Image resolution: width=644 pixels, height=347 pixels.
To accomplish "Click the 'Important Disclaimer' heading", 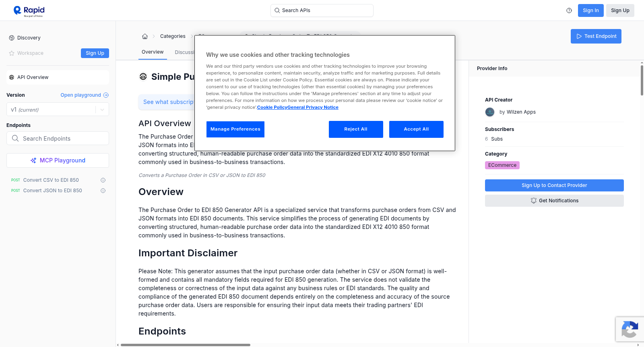I will pyautogui.click(x=188, y=253).
